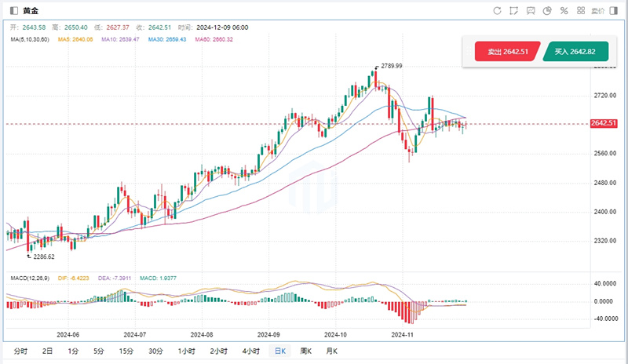The image size is (628, 364).
Task: Click the percent scale icon
Action: [564, 11]
